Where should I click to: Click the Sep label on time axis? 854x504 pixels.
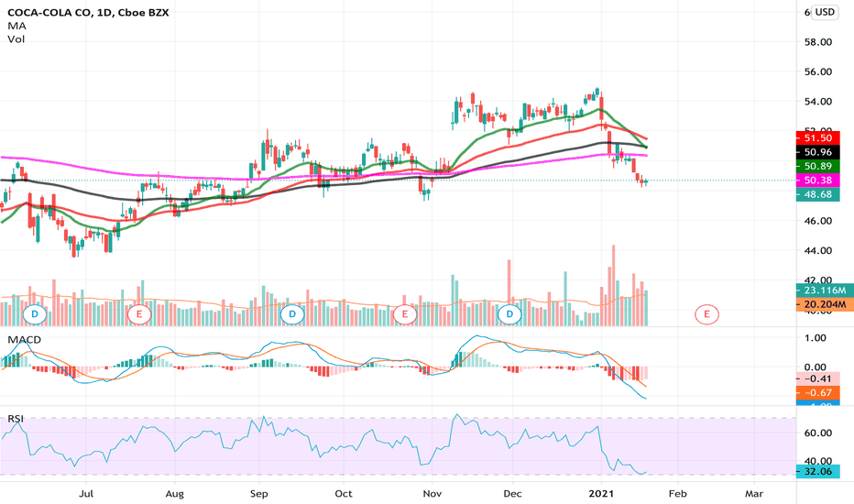(258, 494)
